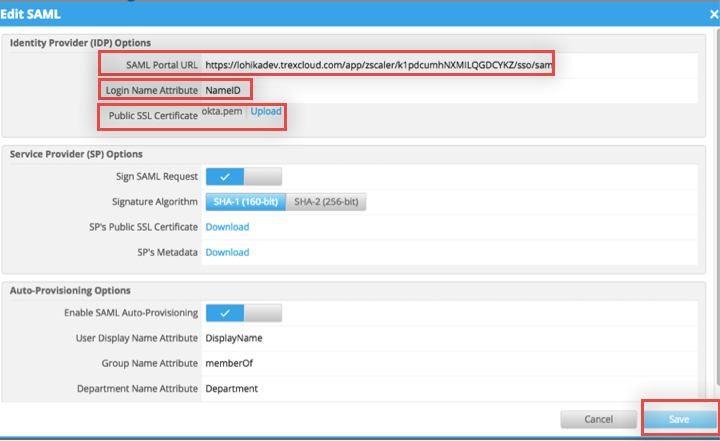
Task: Select SHA-1 (160-bit) signature algorithm
Action: pos(246,201)
